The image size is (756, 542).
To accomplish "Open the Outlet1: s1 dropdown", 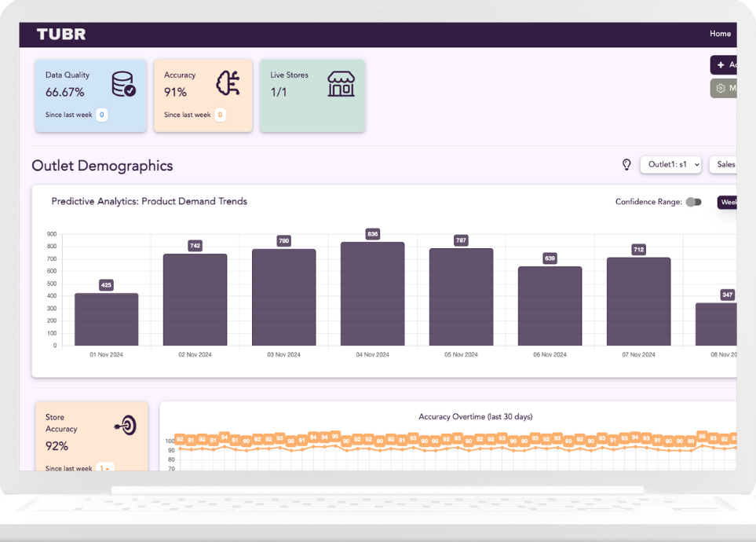I will coord(670,164).
